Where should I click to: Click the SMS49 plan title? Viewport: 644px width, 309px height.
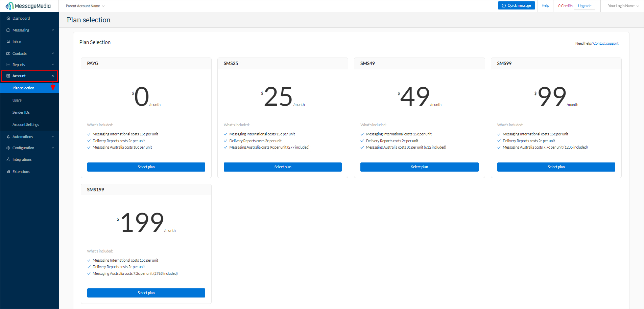367,63
